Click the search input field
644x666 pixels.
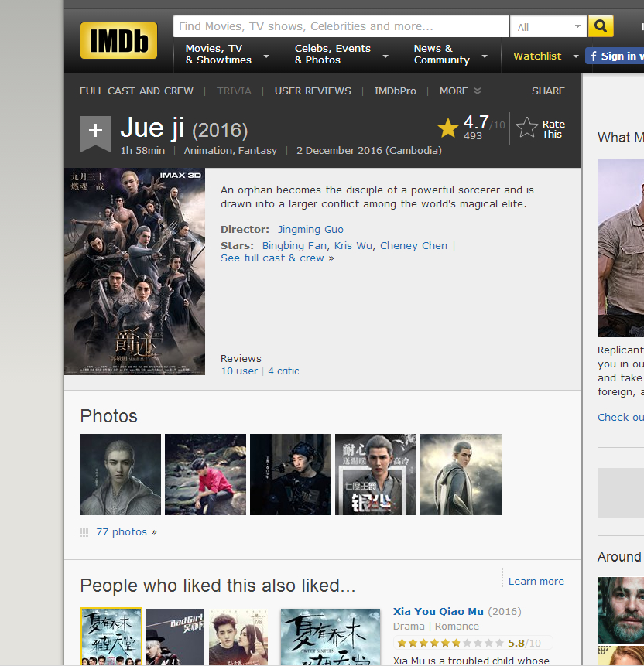[341, 26]
